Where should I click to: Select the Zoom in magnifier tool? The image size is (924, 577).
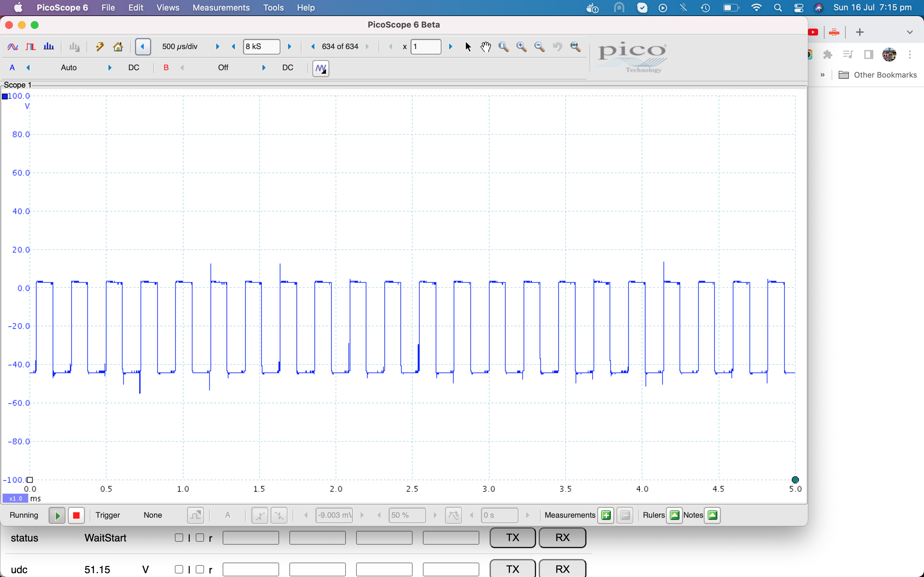(522, 46)
